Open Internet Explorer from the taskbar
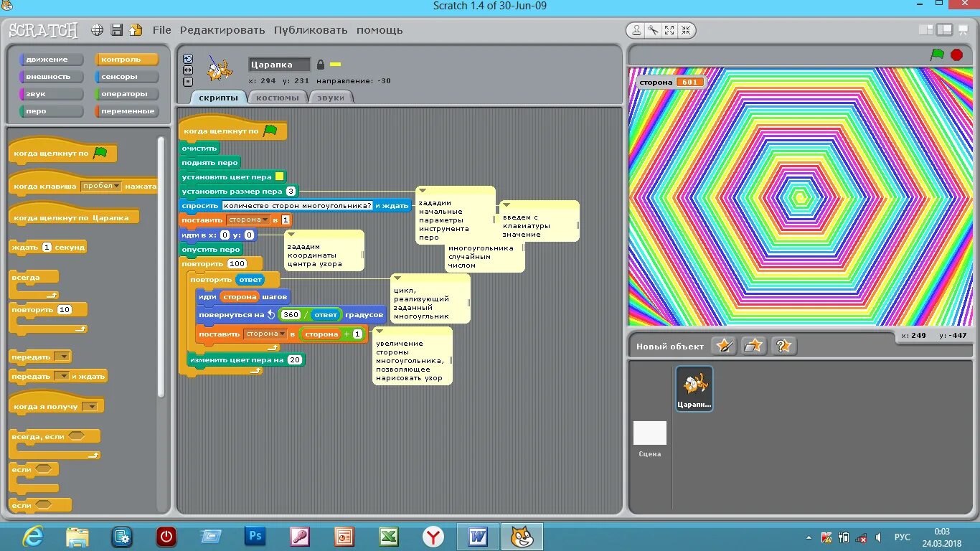This screenshot has width=980, height=551. pyautogui.click(x=33, y=537)
